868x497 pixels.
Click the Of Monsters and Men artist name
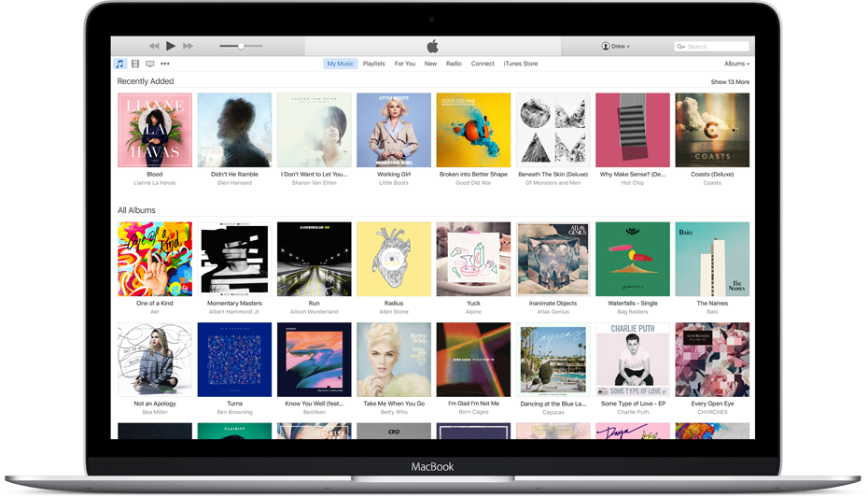pyautogui.click(x=553, y=183)
